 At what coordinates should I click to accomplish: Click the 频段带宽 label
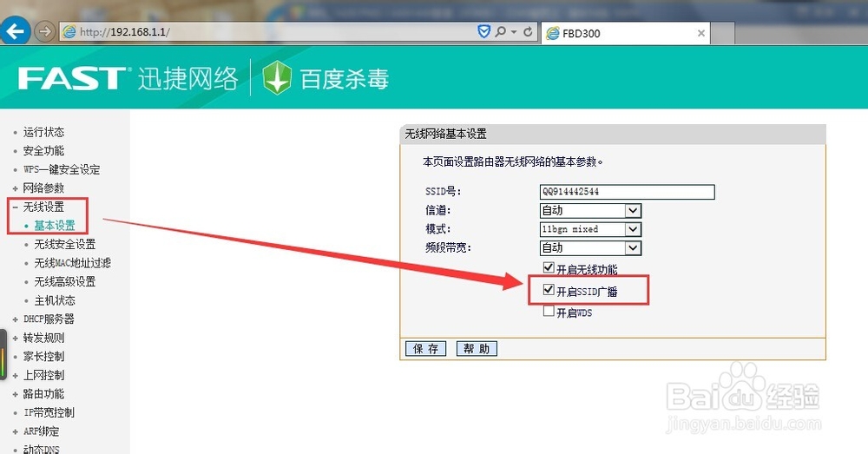click(x=448, y=248)
